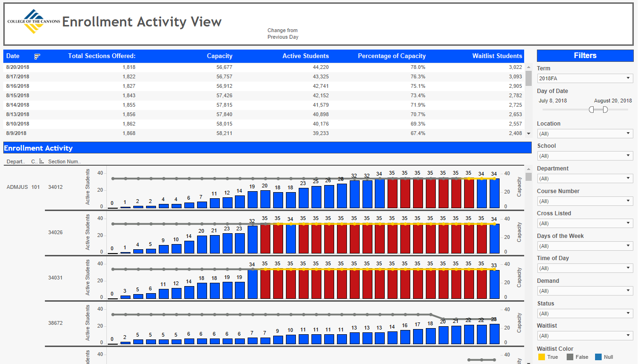Screen dimensions: 639x364
Task: Click the Depart.. column header in Enrollment Activity
Action: (16, 162)
